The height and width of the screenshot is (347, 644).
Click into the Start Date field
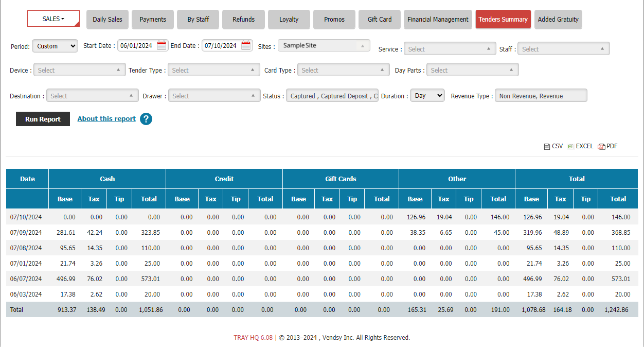click(x=136, y=45)
